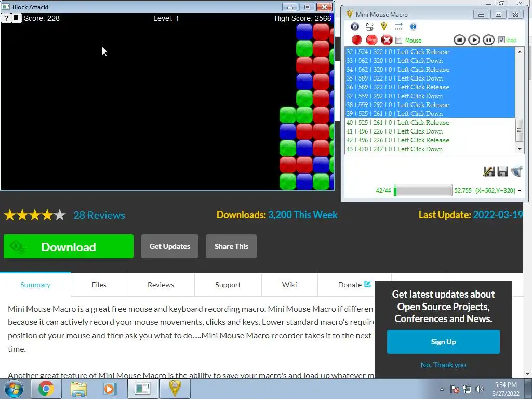Switch to Block Attack via its taskbar icon
Viewport: 532px width, 399px height.
pos(142,389)
